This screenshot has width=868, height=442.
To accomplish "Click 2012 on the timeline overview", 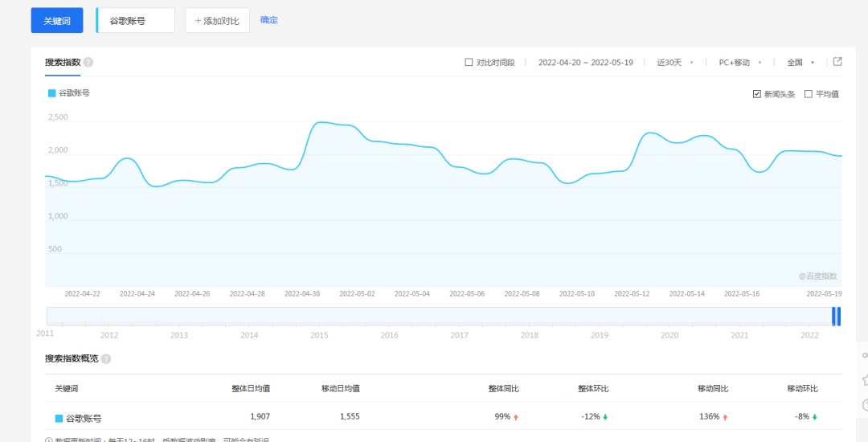I will click(109, 335).
